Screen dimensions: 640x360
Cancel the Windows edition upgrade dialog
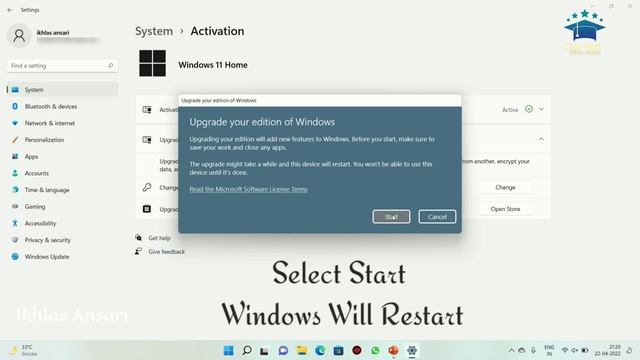click(x=437, y=217)
